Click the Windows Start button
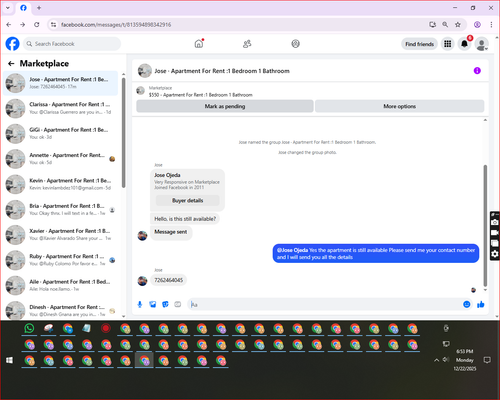The height and width of the screenshot is (400, 500). pyautogui.click(x=9, y=360)
